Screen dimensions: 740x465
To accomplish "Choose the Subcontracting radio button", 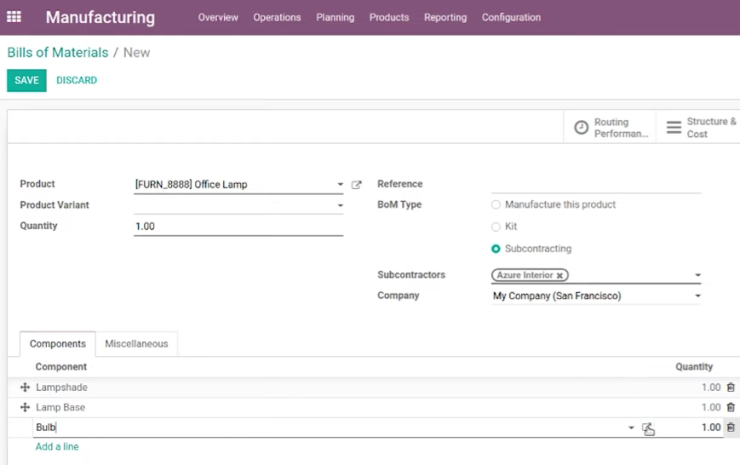I will pyautogui.click(x=496, y=248).
